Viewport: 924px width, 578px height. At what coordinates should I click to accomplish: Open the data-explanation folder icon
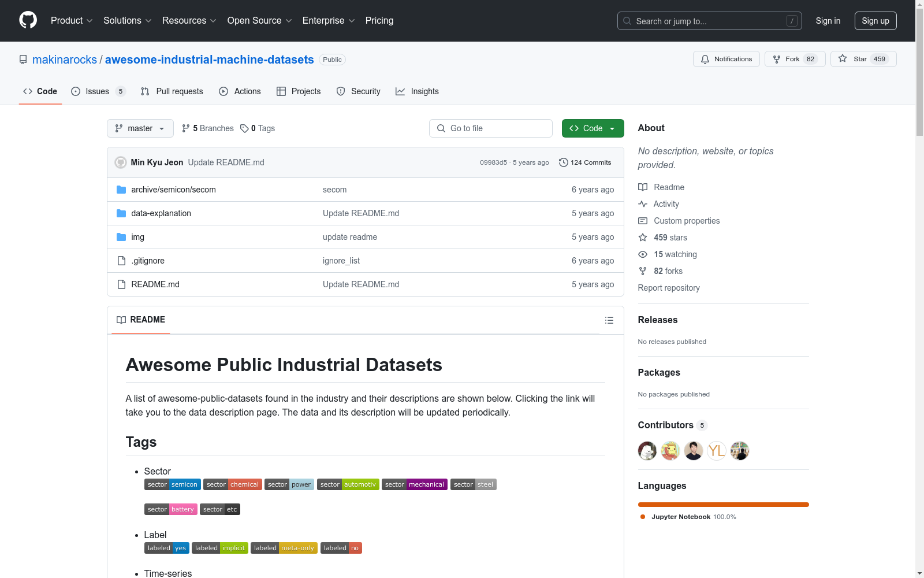click(121, 213)
